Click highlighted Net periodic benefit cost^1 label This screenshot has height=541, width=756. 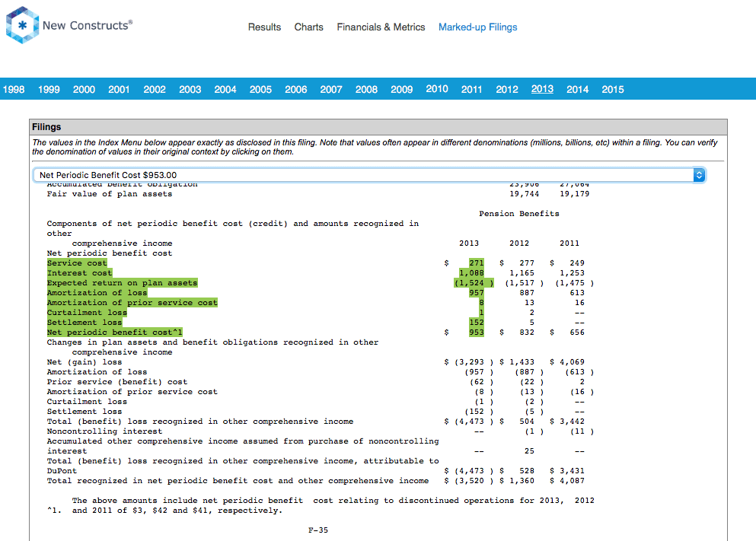click(x=115, y=333)
